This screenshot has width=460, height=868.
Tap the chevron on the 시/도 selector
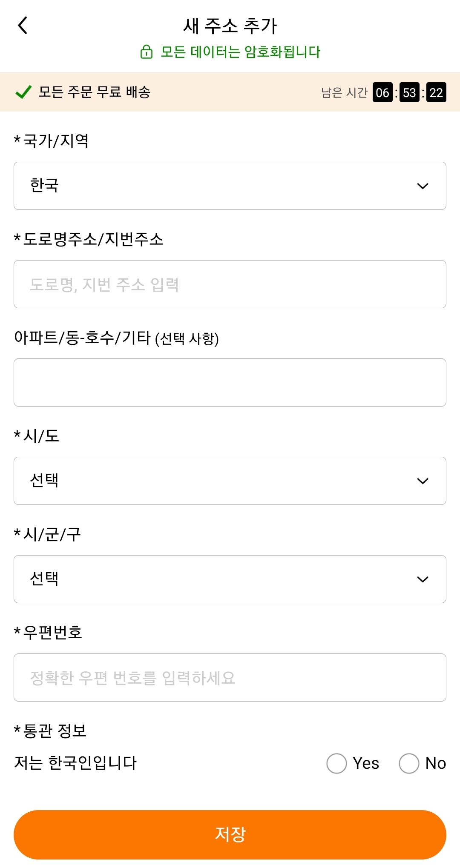tap(422, 481)
